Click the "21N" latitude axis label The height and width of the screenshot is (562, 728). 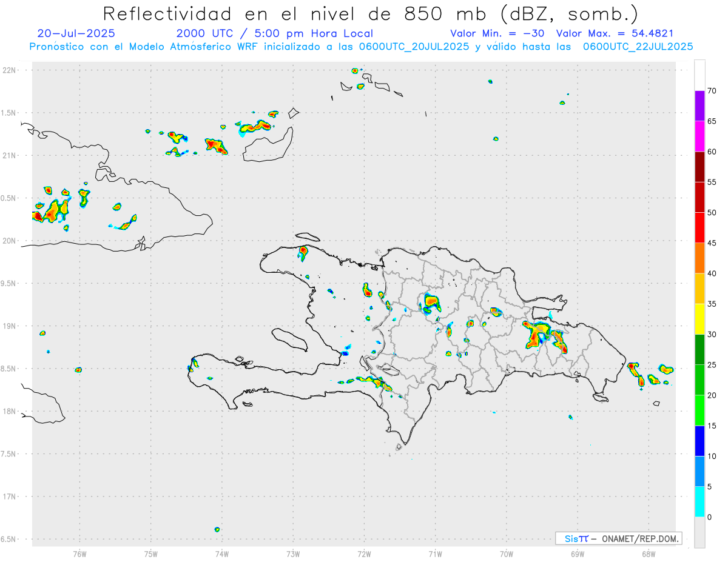[9, 155]
